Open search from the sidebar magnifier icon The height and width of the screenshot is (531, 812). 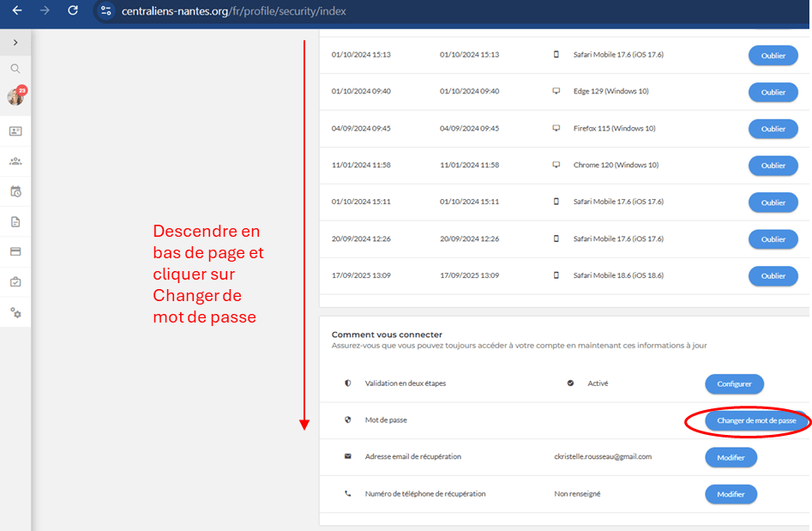coord(15,69)
